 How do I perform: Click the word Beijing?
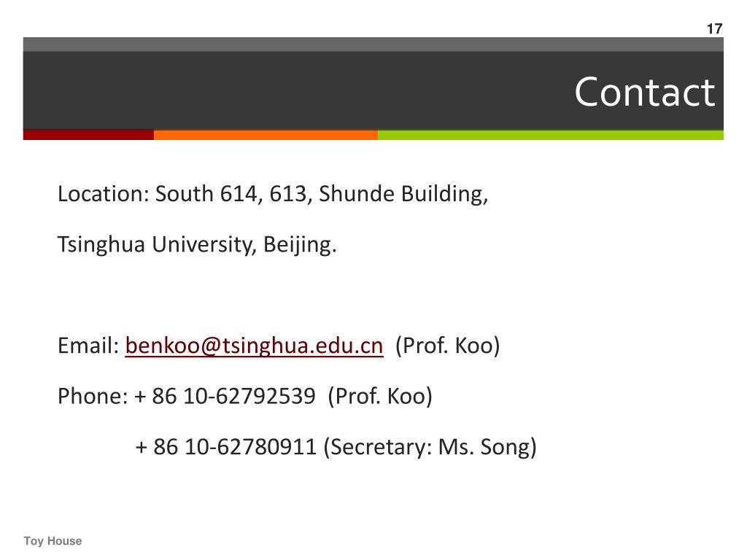(300, 245)
